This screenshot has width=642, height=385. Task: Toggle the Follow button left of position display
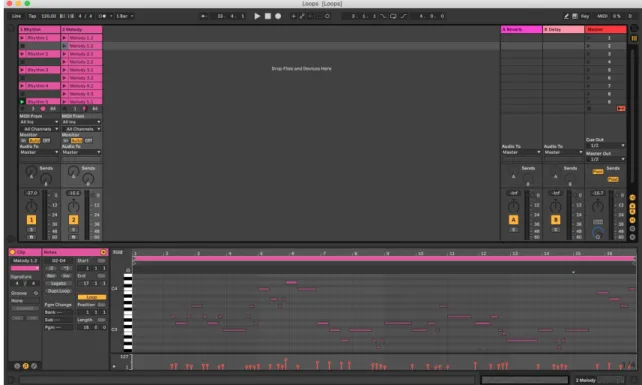203,16
